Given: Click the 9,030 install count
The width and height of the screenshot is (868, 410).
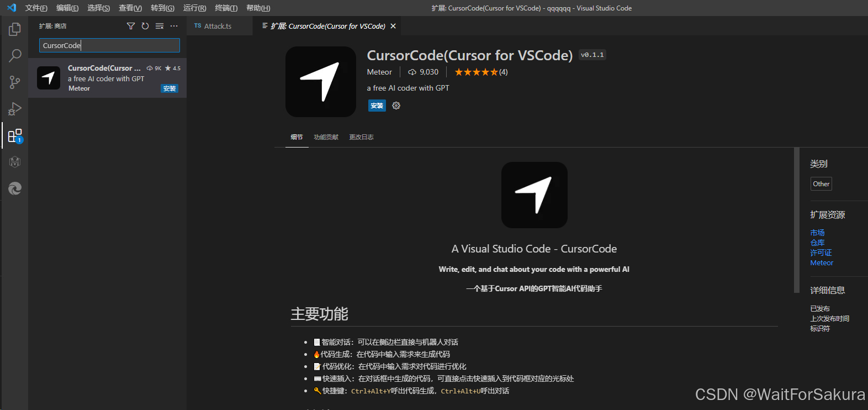Looking at the screenshot, I should pyautogui.click(x=429, y=72).
